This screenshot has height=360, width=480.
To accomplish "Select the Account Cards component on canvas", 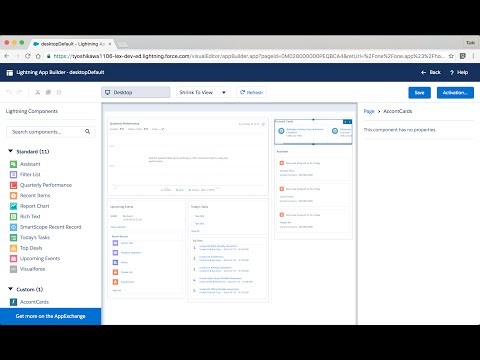I will click(313, 132).
